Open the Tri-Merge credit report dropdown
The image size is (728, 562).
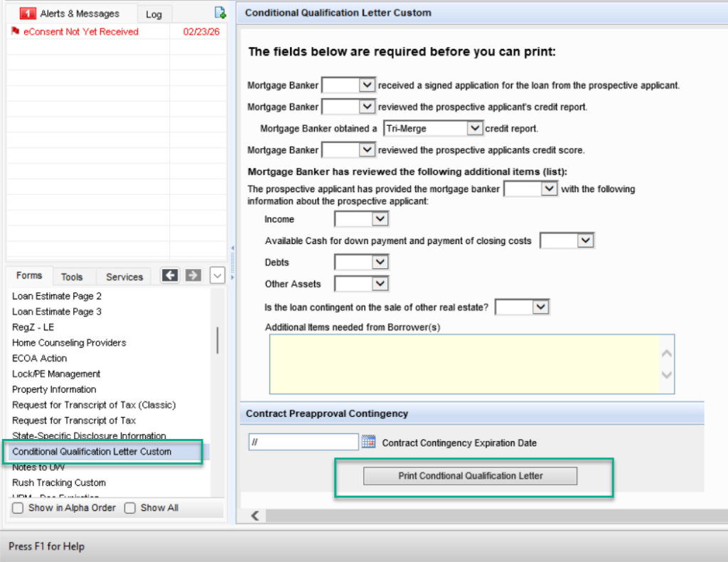tap(474, 128)
